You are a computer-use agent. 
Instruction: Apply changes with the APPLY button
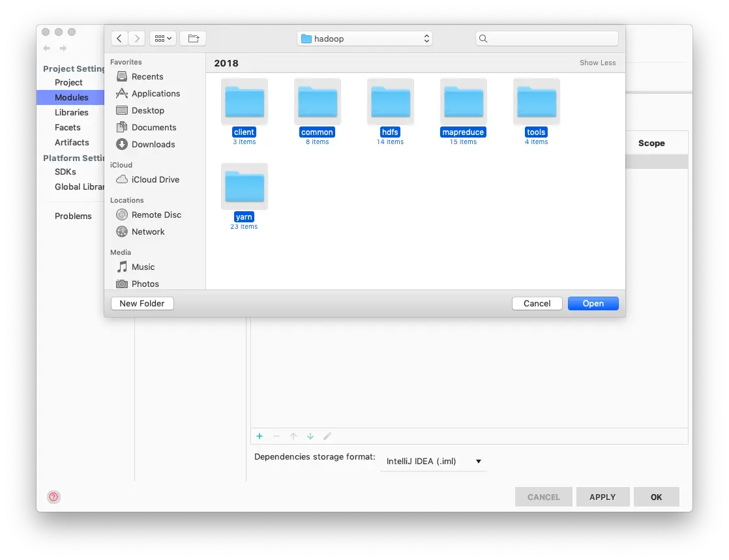tap(603, 497)
